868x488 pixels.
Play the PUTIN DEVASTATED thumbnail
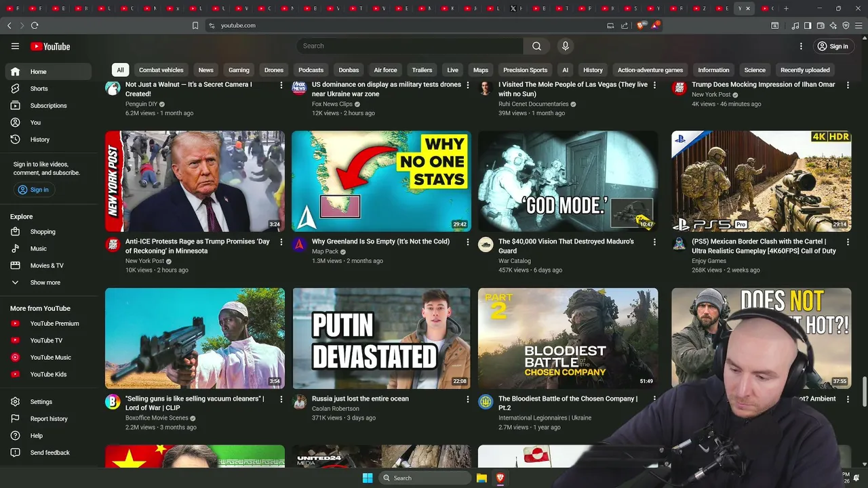tap(381, 338)
